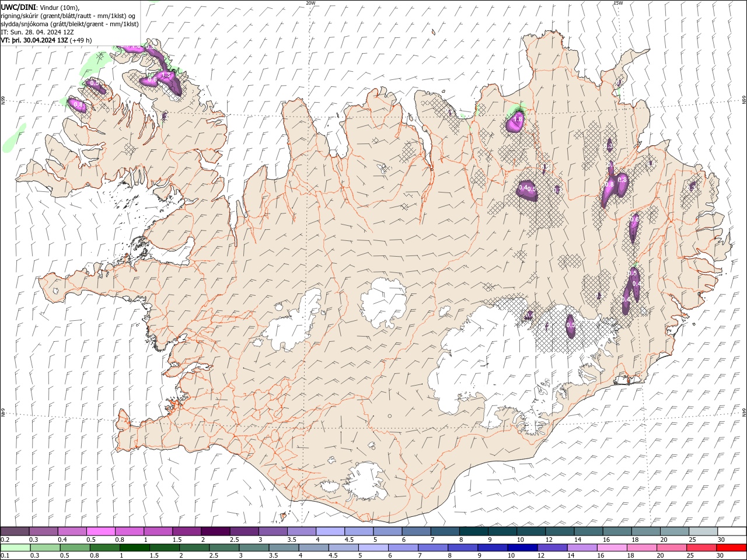The height and width of the screenshot is (560, 747).
Task: Click the '0.1' label in the rain scale
Action: 5,556
